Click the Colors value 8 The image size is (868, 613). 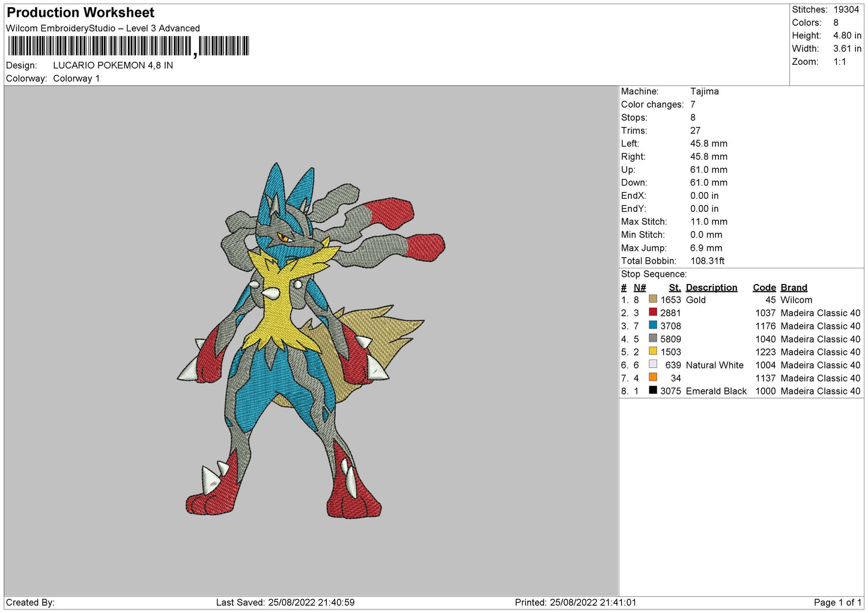(836, 23)
